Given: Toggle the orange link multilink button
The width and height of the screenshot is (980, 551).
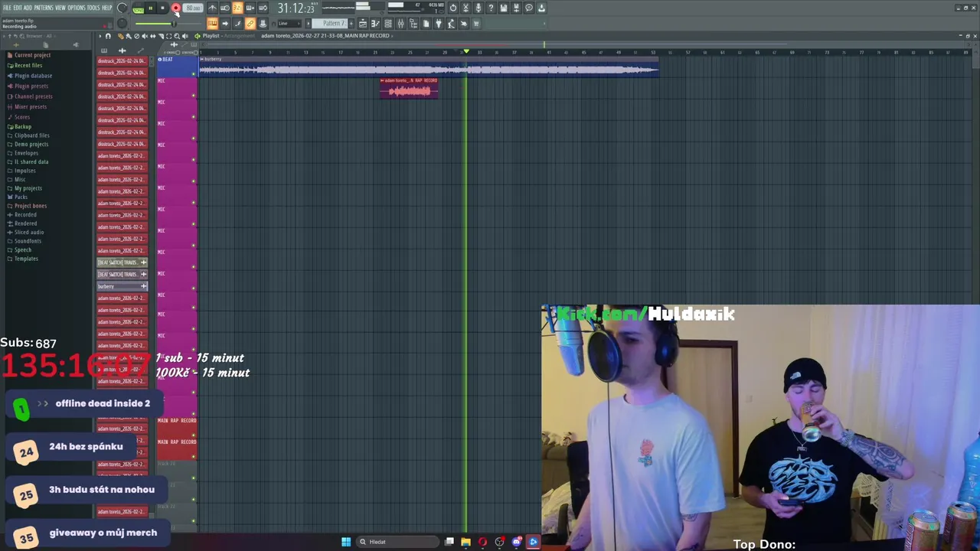Looking at the screenshot, I should tap(250, 24).
